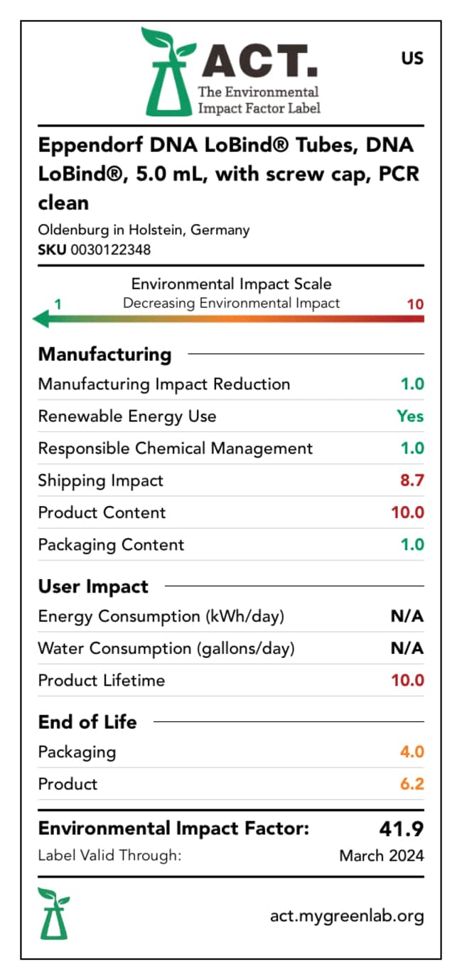Screen dimensions: 462x980
Task: Click the March 2024 validity date
Action: (x=382, y=856)
